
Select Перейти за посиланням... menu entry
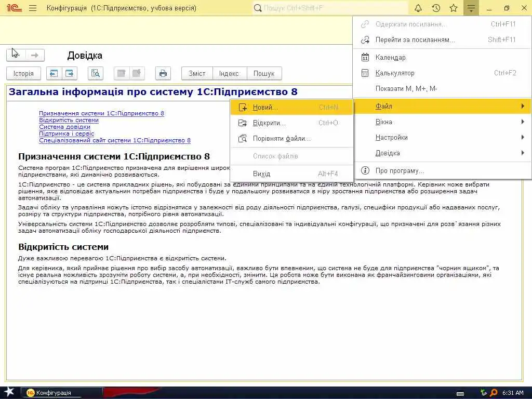click(x=442, y=39)
